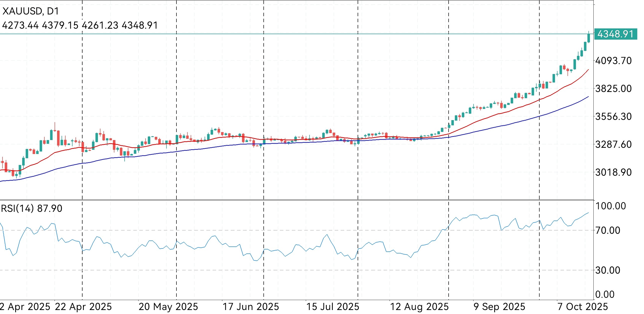
Task: Select the RSI(14) 87.90 indicator label
Action: 31,209
